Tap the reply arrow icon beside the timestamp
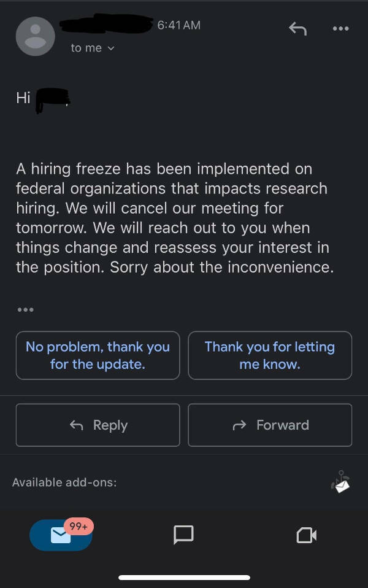368x588 pixels. coord(297,28)
